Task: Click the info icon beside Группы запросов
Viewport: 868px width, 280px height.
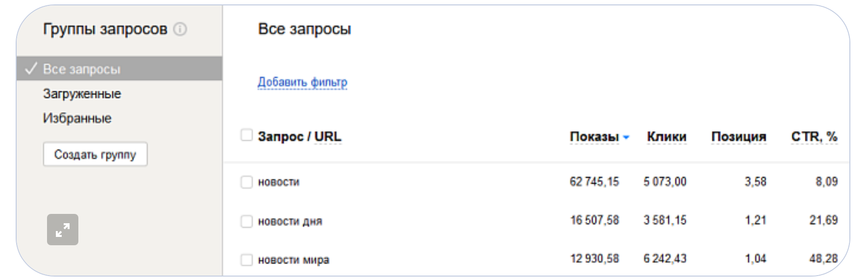Action: click(x=180, y=30)
